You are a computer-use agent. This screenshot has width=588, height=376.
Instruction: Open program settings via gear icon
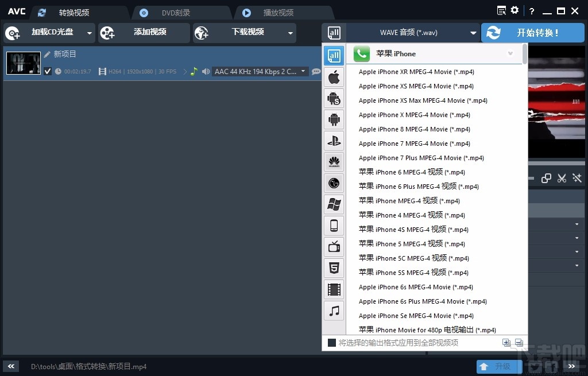pos(514,10)
